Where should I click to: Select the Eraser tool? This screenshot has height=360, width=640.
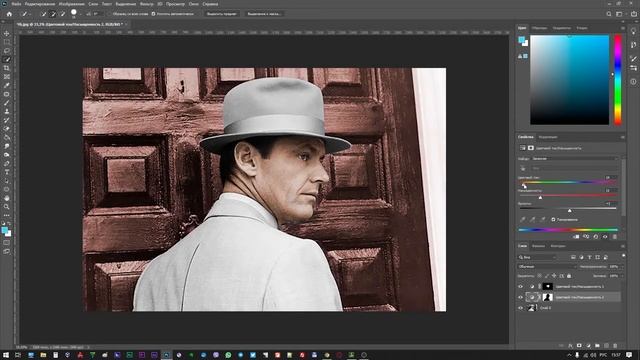pos(7,129)
